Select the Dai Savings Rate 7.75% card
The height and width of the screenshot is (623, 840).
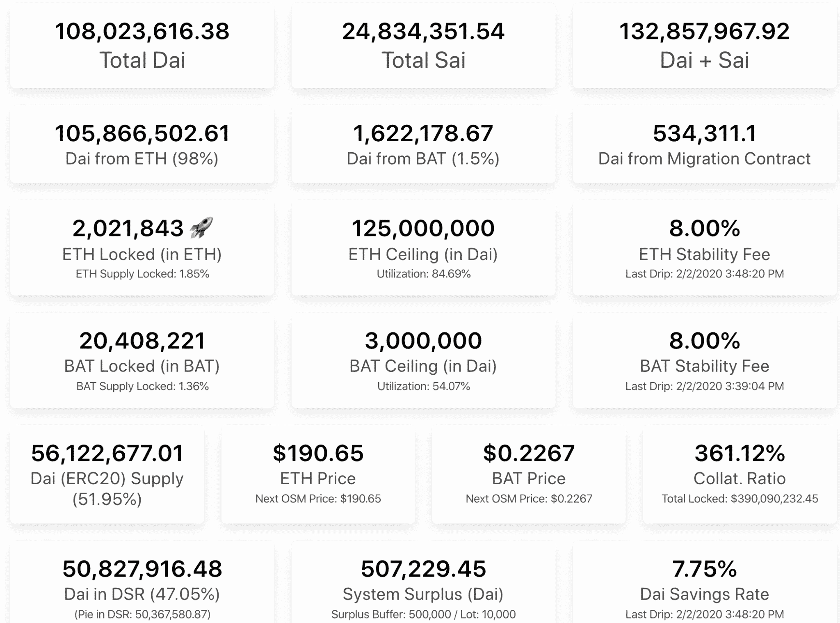(705, 582)
